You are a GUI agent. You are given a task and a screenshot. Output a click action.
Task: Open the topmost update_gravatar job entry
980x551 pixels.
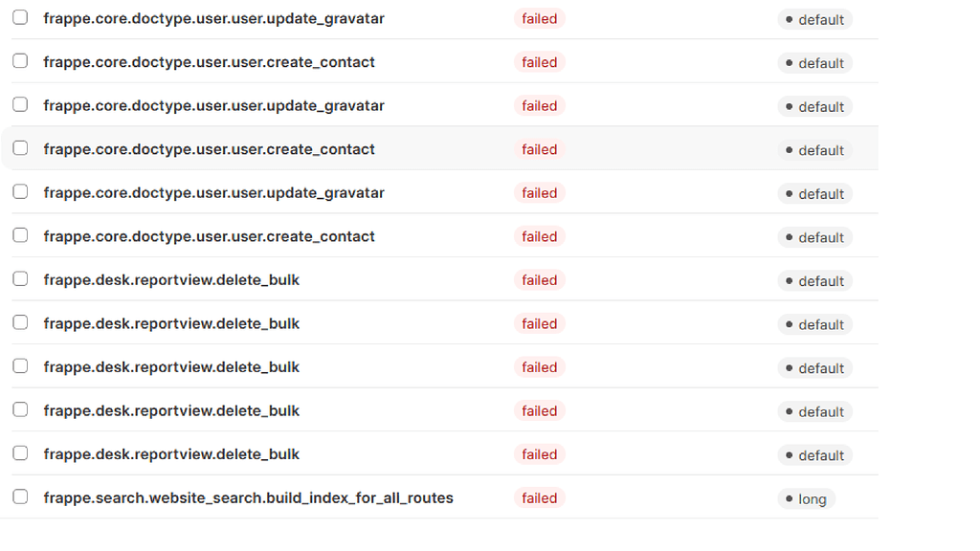point(213,19)
